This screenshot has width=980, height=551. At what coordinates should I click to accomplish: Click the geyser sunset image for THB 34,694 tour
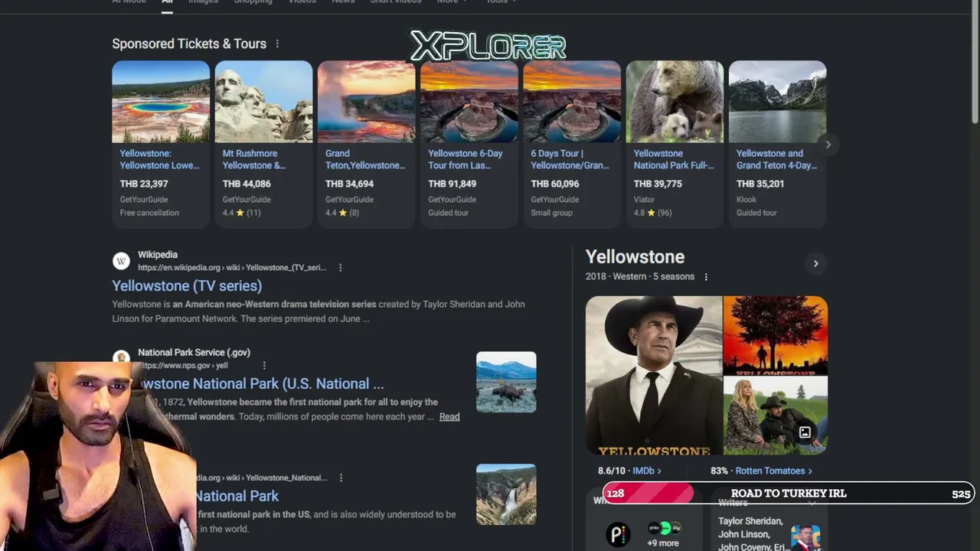point(366,102)
